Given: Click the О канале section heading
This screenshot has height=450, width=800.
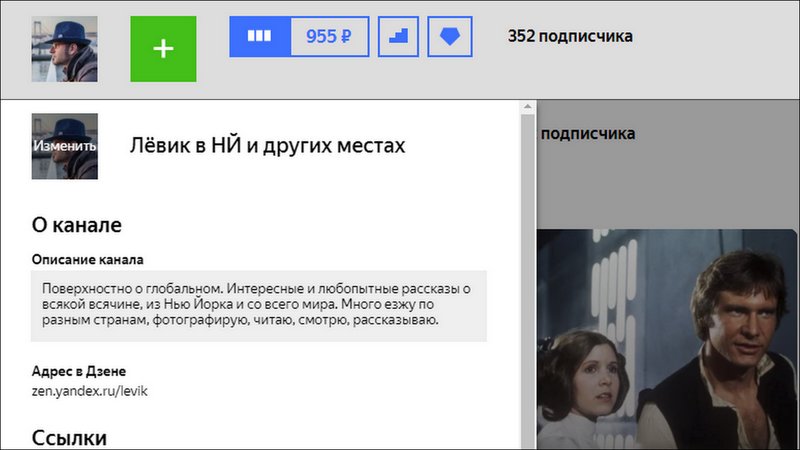Looking at the screenshot, I should (77, 224).
